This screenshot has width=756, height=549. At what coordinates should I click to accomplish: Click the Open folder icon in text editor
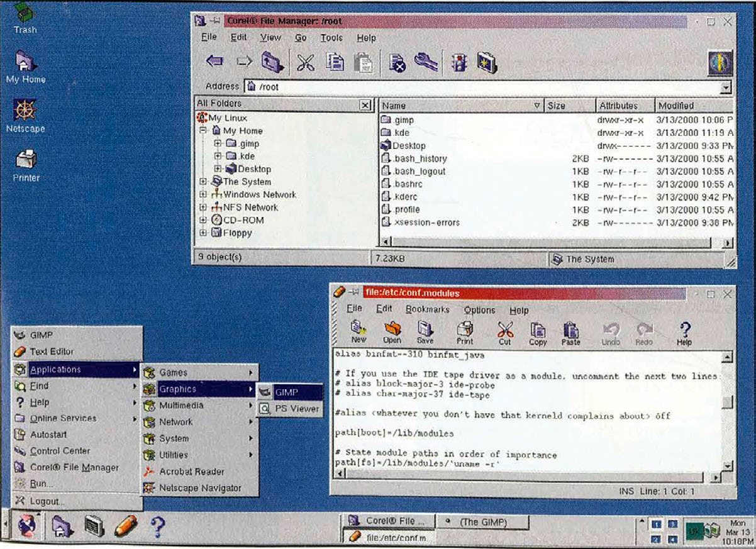(392, 331)
